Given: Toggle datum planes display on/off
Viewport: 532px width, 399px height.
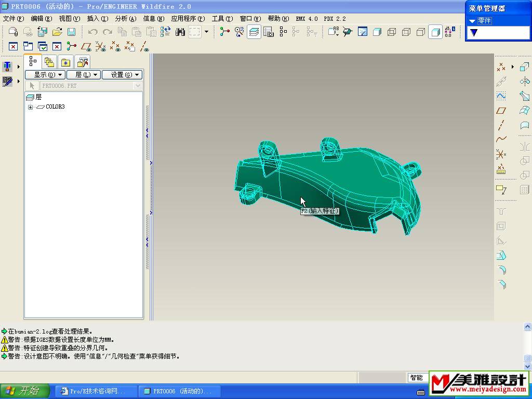Looking at the screenshot, I should tap(86, 47).
